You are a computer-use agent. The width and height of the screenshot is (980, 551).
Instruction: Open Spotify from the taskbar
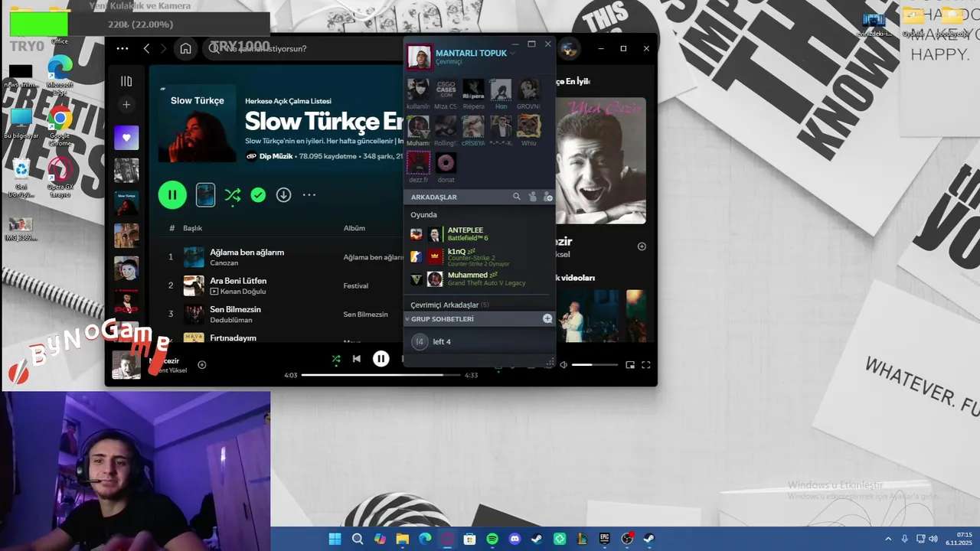click(x=492, y=539)
